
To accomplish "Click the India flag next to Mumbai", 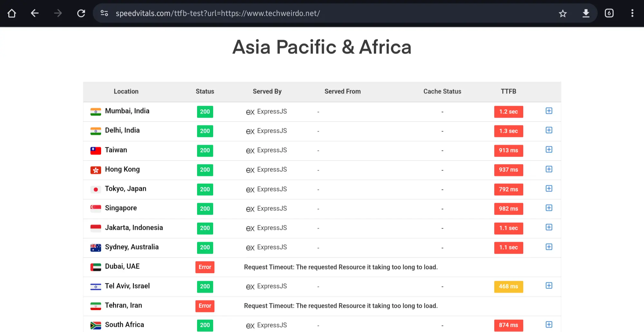I will pyautogui.click(x=96, y=112).
